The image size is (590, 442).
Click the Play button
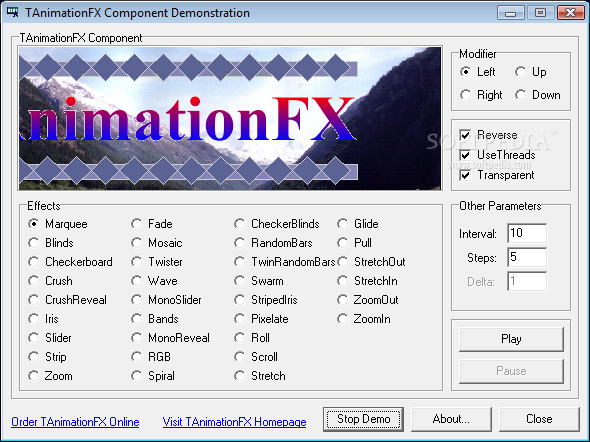coord(511,339)
